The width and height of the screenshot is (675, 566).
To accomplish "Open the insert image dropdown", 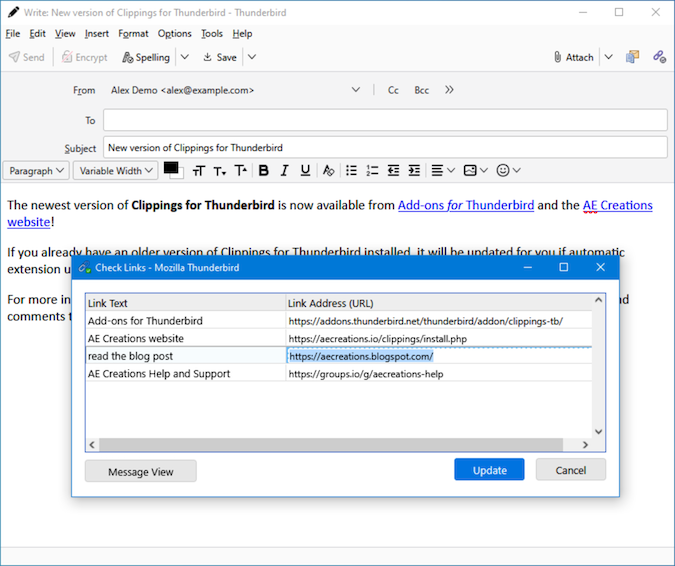I will [x=475, y=171].
